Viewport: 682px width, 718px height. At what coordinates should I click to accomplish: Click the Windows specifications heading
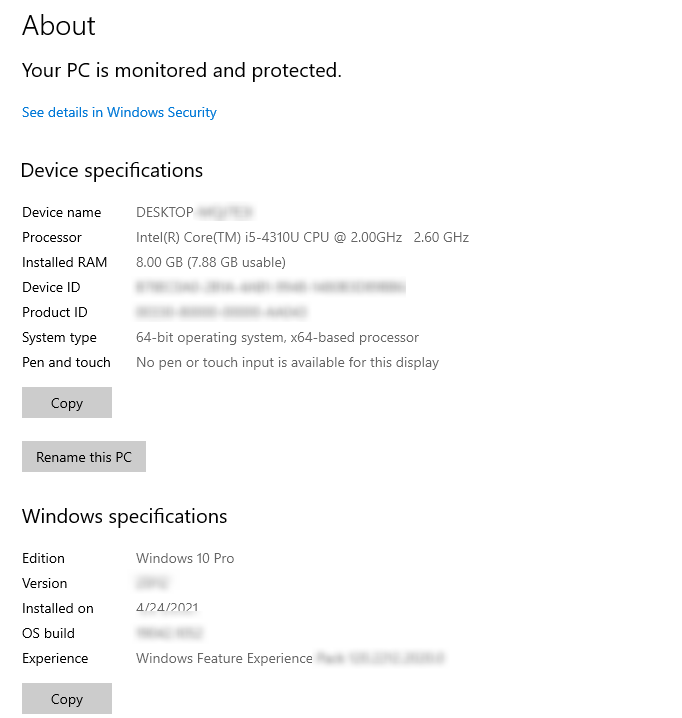125,517
